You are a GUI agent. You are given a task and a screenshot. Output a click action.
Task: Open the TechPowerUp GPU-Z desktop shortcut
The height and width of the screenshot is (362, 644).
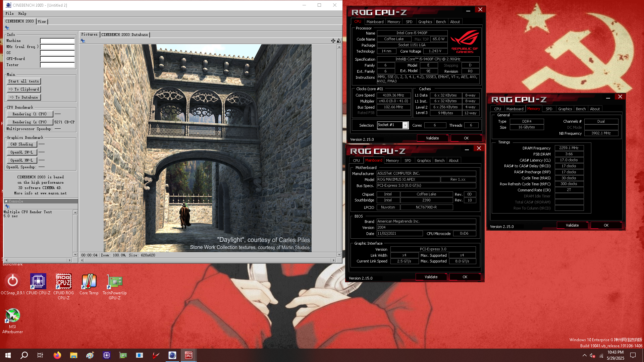tap(115, 287)
